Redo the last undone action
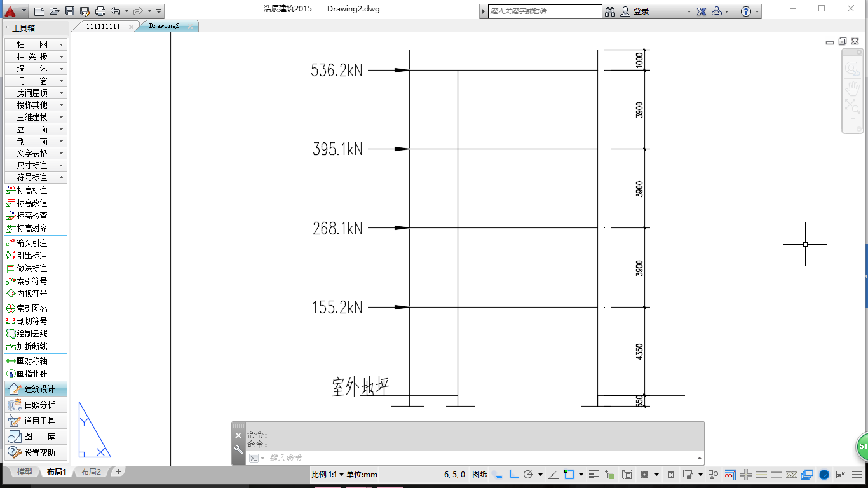The height and width of the screenshot is (488, 868). tap(138, 11)
